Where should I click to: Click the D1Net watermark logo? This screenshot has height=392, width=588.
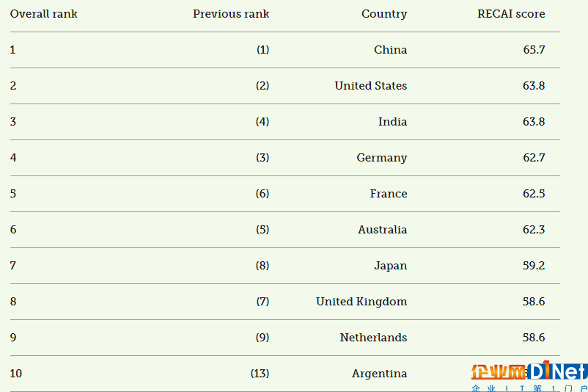click(x=529, y=375)
